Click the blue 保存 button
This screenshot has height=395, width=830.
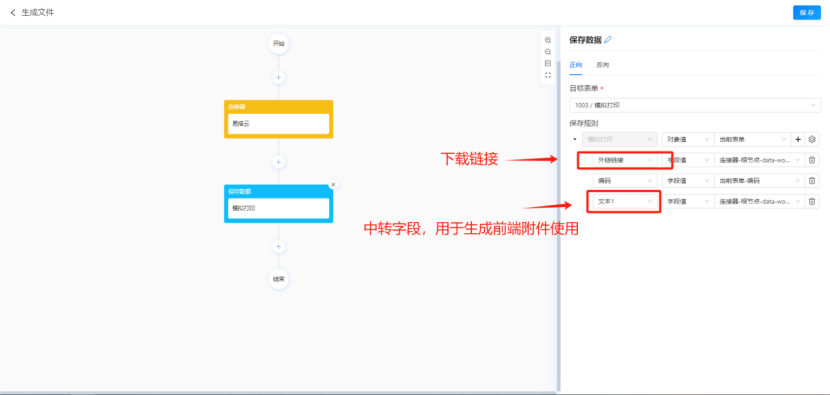[x=807, y=12]
